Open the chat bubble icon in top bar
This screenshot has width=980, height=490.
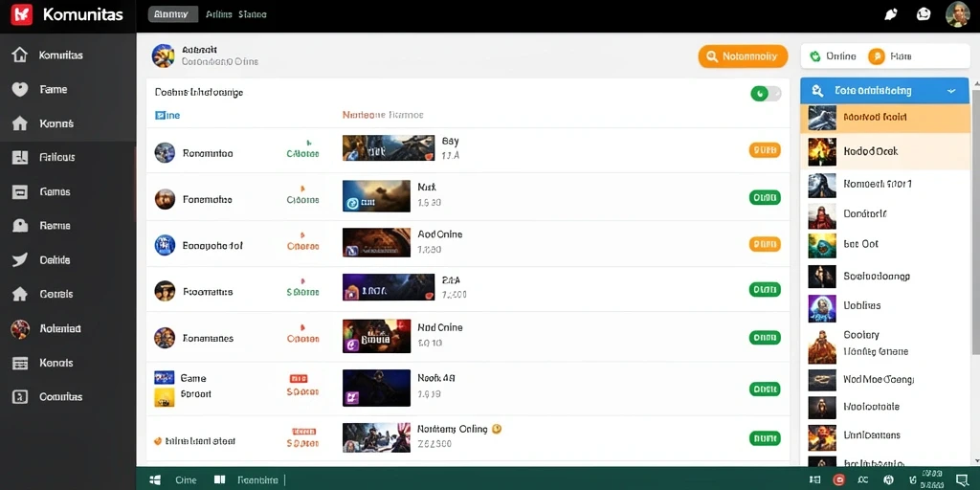[x=924, y=14]
